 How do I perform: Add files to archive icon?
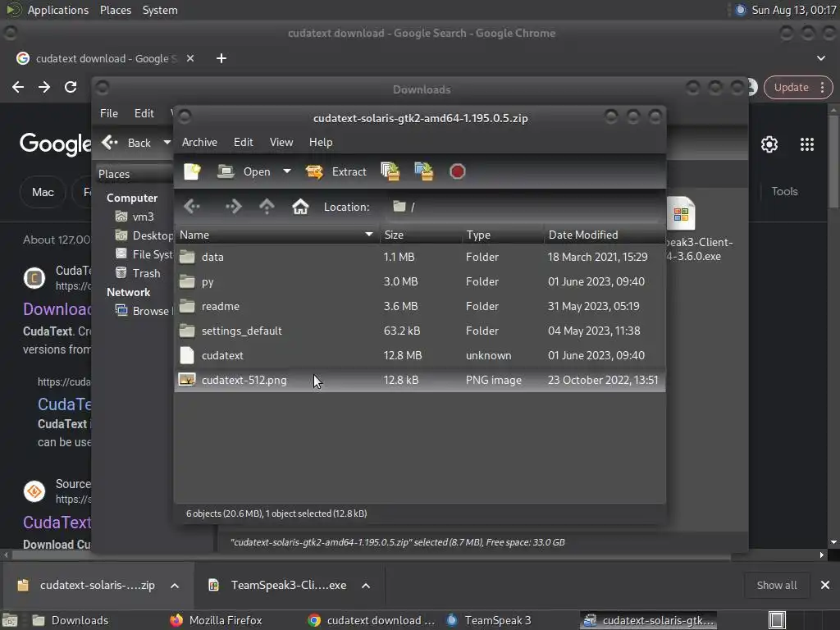(390, 171)
